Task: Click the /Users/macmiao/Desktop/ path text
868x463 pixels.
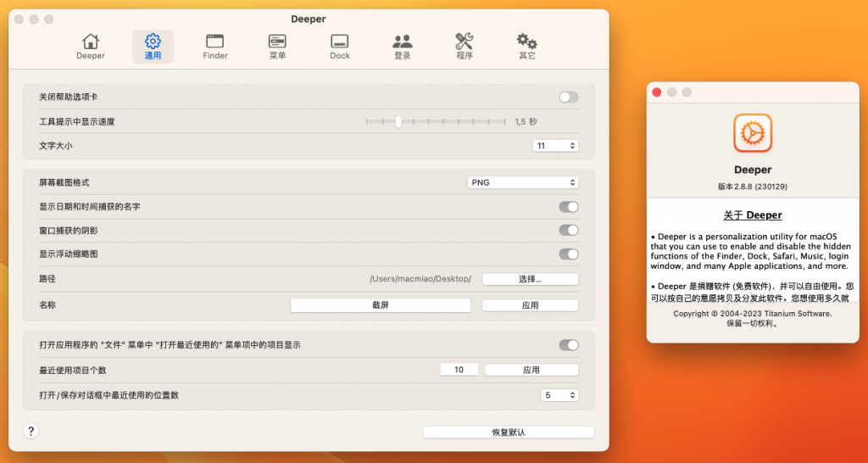Action: pyautogui.click(x=420, y=279)
